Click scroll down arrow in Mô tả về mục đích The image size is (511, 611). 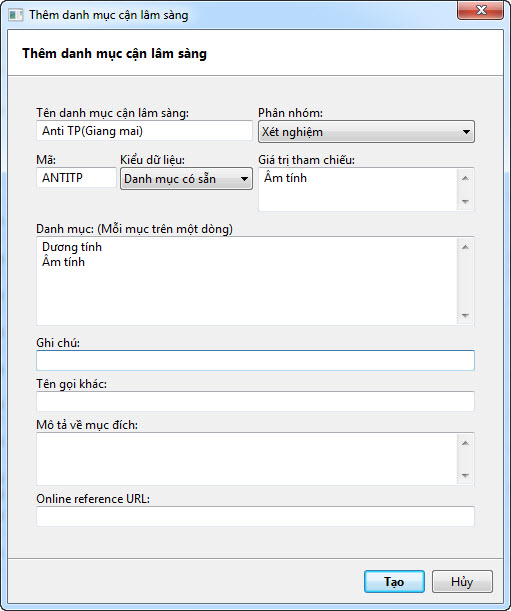coord(465,475)
